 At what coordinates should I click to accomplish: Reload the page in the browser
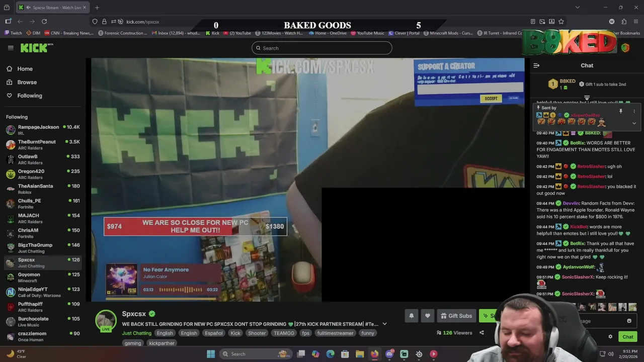(x=44, y=22)
